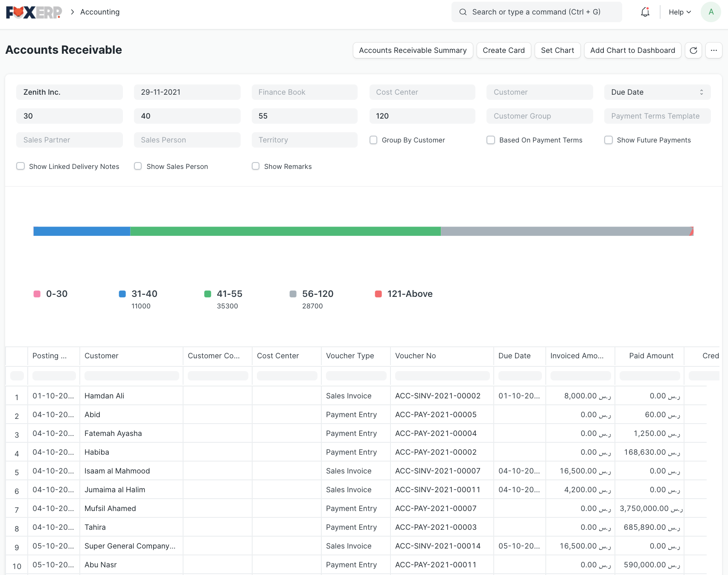The width and height of the screenshot is (728, 575).
Task: Open the Sales Partner field
Action: (70, 140)
